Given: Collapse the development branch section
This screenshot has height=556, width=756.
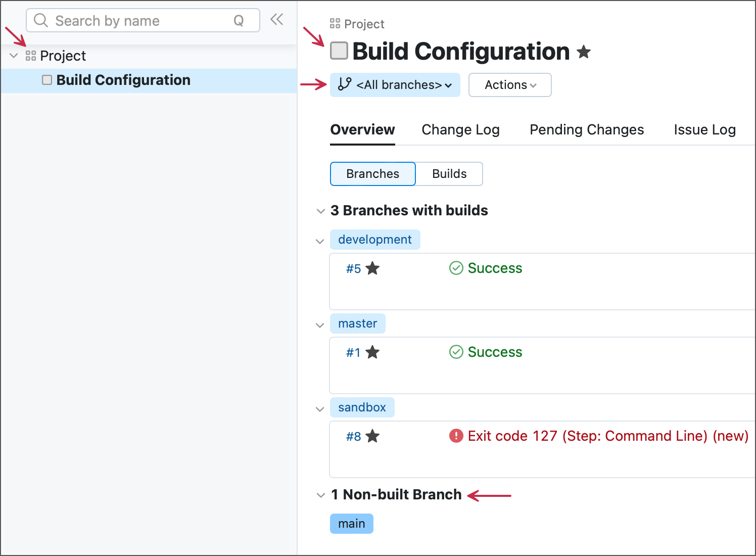Looking at the screenshot, I should (319, 241).
